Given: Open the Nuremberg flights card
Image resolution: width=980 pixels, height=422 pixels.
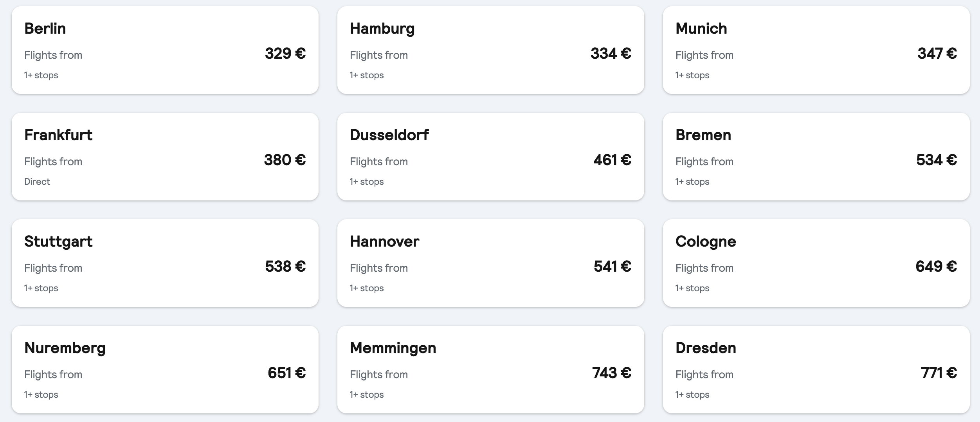Looking at the screenshot, I should (165, 370).
